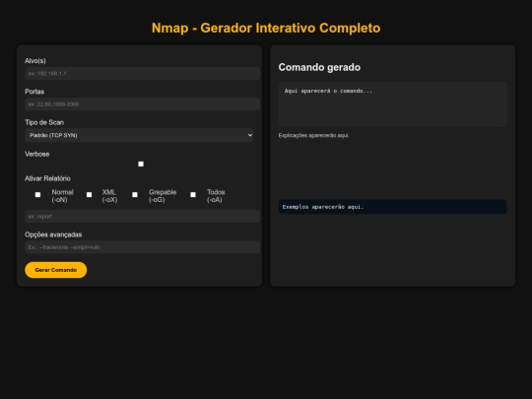
Task: Click the 'Exemplos aparecerão aqui.' box
Action: click(x=392, y=207)
